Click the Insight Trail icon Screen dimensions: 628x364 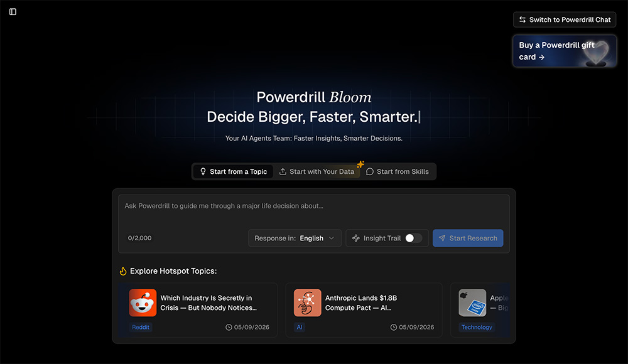pos(355,238)
